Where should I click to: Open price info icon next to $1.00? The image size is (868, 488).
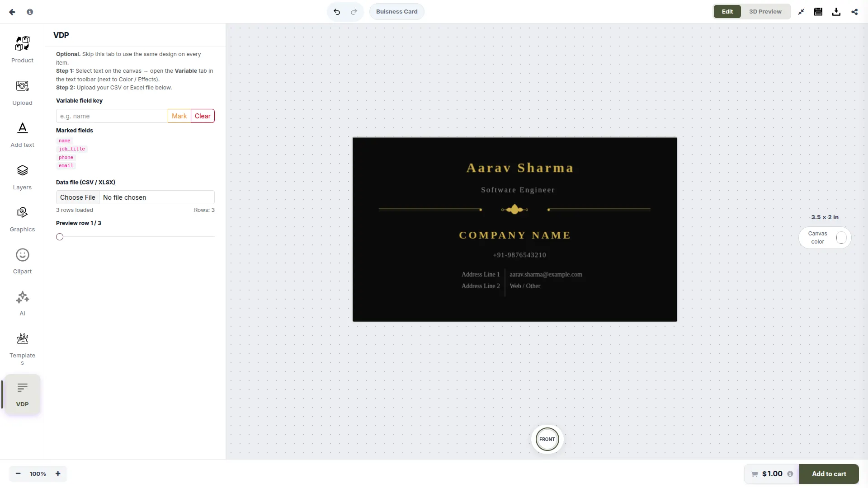(790, 474)
